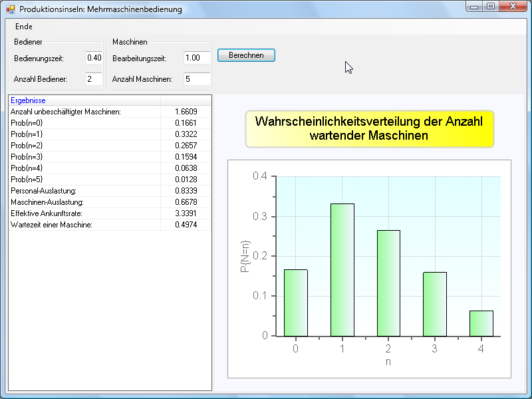Screen dimensions: 532x399
Task: Click the Effektive Ankunftsrate row
Action: click(84, 213)
